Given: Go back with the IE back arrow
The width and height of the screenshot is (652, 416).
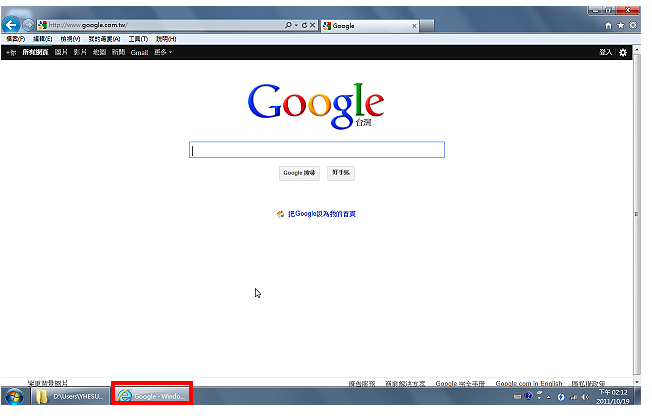Looking at the screenshot, I should pyautogui.click(x=11, y=25).
